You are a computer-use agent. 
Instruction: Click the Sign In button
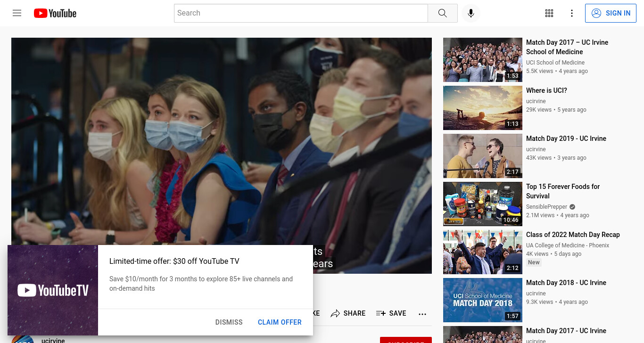coord(611,13)
